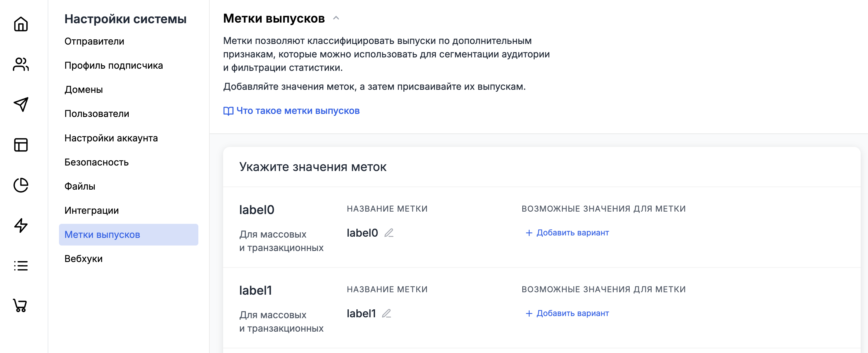Open Профиль подписчика menu item
The height and width of the screenshot is (353, 868).
tap(114, 66)
